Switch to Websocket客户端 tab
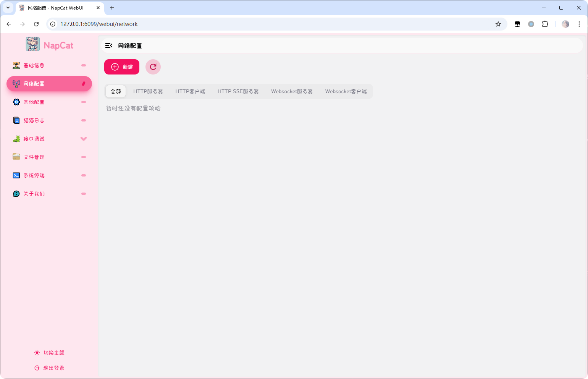The height and width of the screenshot is (379, 588). (346, 92)
